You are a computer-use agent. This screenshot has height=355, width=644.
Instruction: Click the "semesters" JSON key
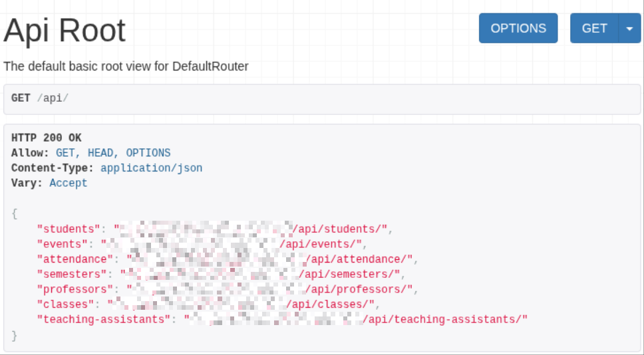pyautogui.click(x=72, y=274)
